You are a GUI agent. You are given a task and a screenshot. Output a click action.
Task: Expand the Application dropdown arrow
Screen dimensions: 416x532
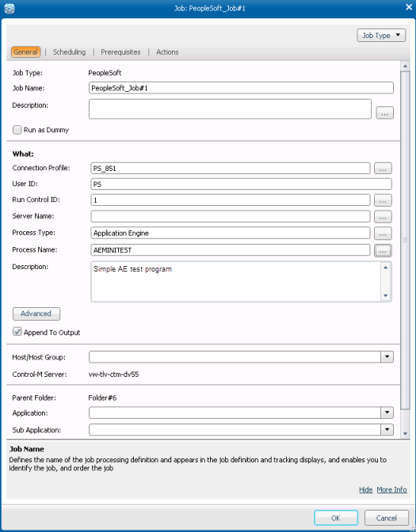(x=387, y=412)
